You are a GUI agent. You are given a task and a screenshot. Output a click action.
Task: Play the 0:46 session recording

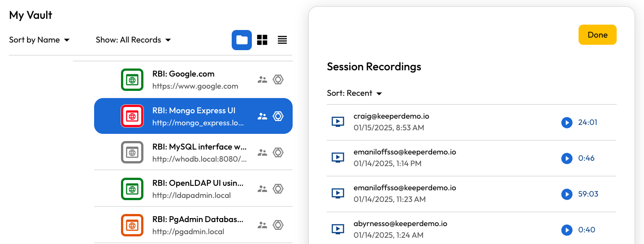pos(567,158)
